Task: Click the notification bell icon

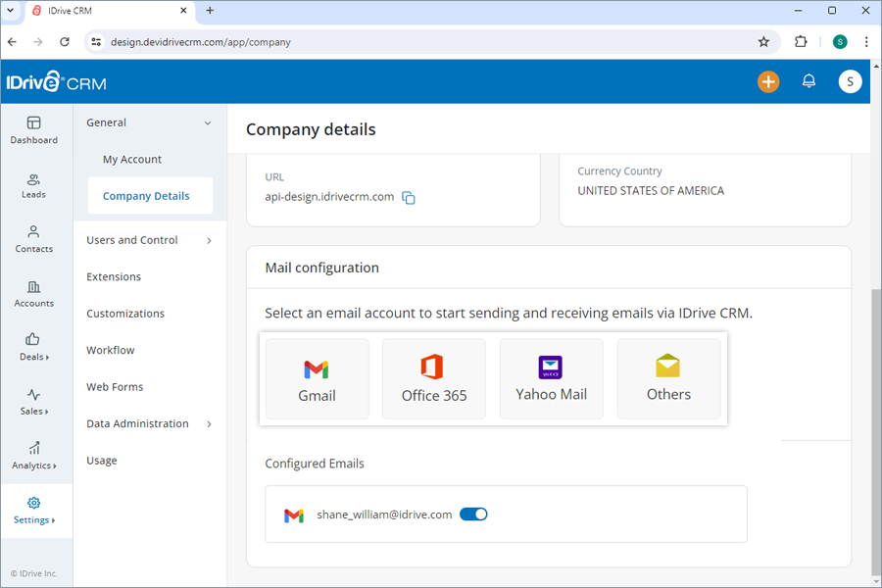Action: pyautogui.click(x=808, y=81)
